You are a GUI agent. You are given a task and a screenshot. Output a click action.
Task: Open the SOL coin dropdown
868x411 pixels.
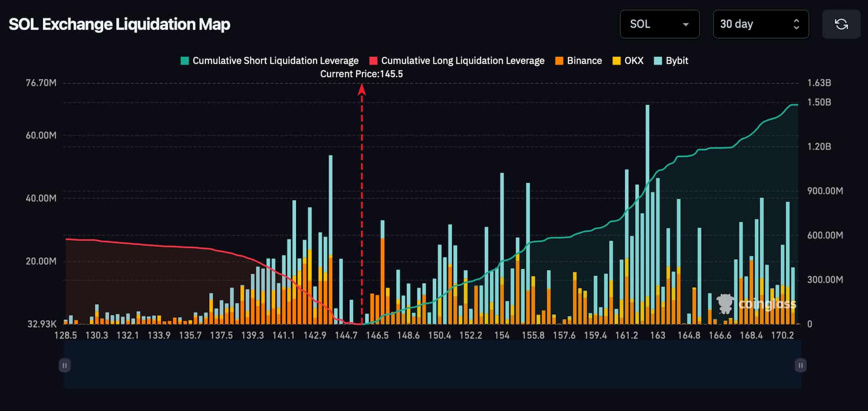tap(659, 24)
